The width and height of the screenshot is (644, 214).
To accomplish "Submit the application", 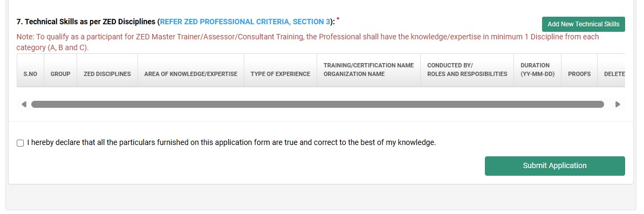I will [x=554, y=166].
